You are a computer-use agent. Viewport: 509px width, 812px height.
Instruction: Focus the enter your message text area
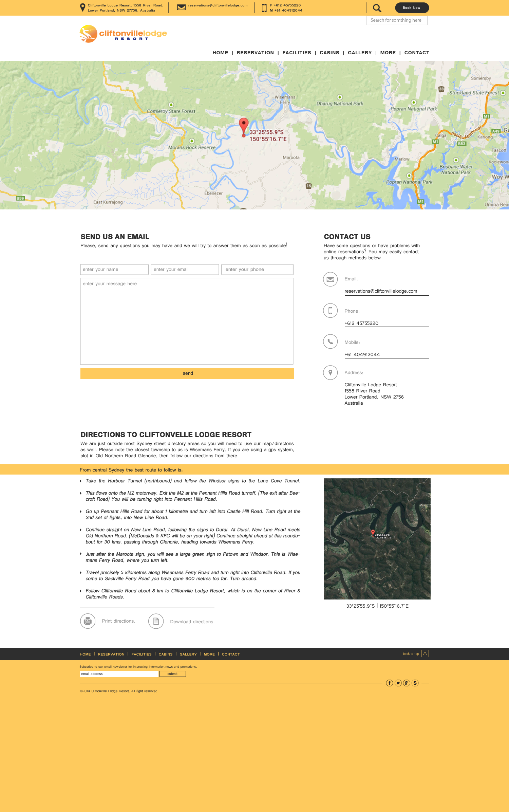(x=187, y=321)
